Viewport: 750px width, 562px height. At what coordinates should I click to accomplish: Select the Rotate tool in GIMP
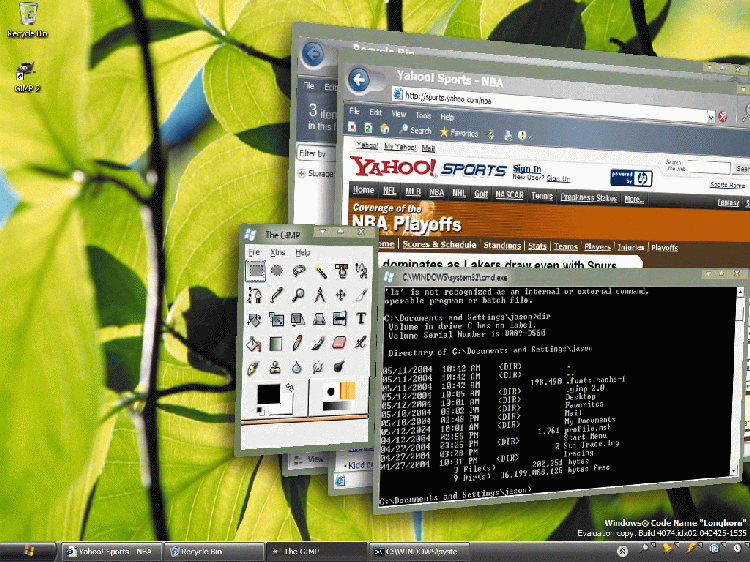click(x=254, y=319)
